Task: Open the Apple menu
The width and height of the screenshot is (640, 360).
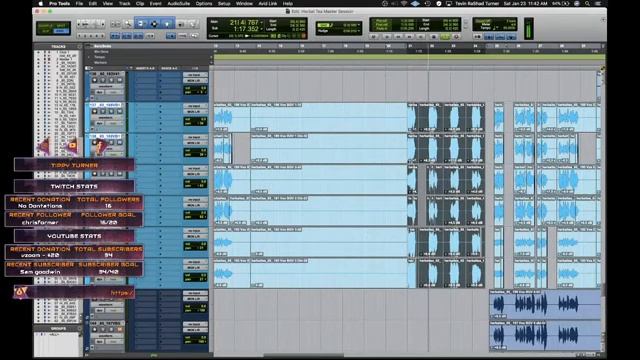Action: [x=40, y=3]
